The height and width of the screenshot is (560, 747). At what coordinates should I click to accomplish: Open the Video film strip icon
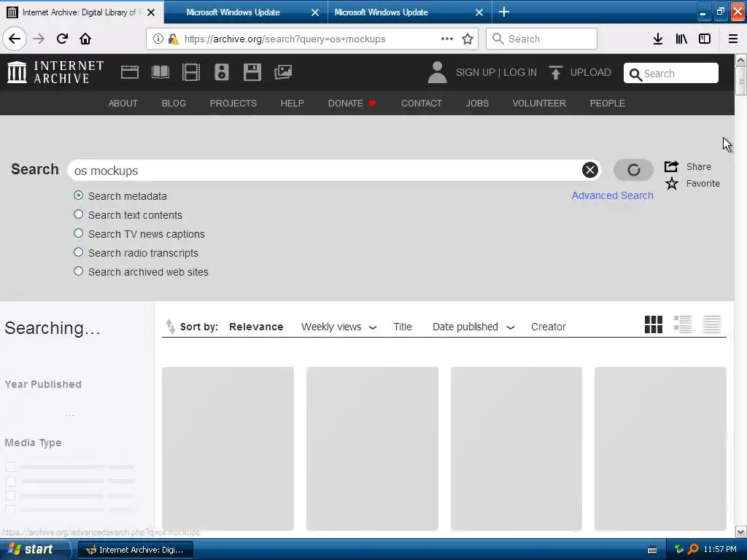[x=190, y=72]
